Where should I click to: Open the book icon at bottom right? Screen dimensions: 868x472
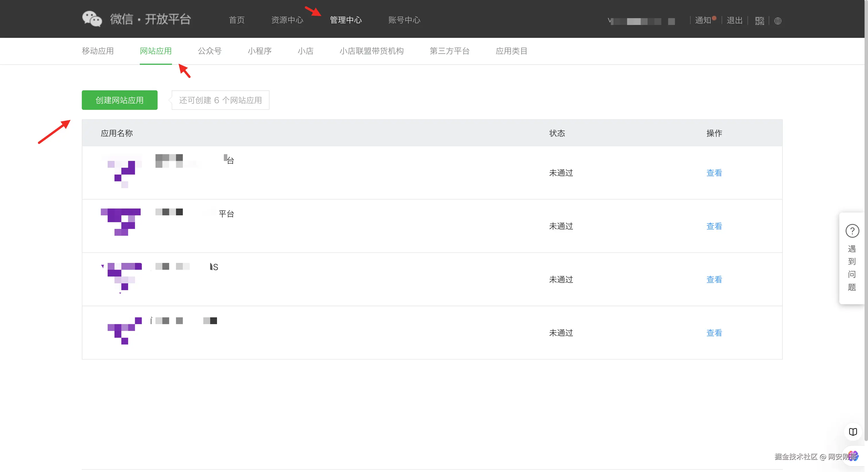click(853, 432)
